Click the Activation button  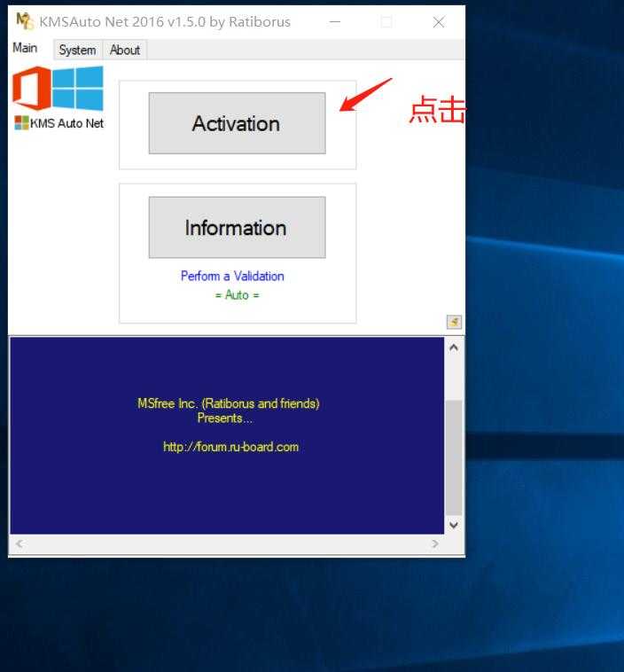(237, 123)
